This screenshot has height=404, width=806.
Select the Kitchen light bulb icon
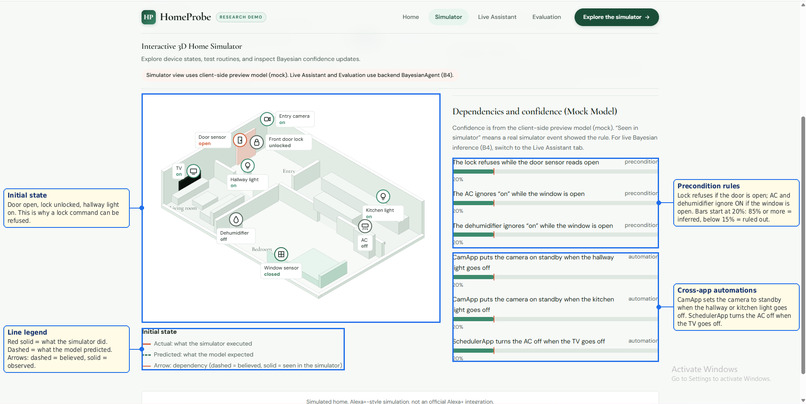(382, 196)
